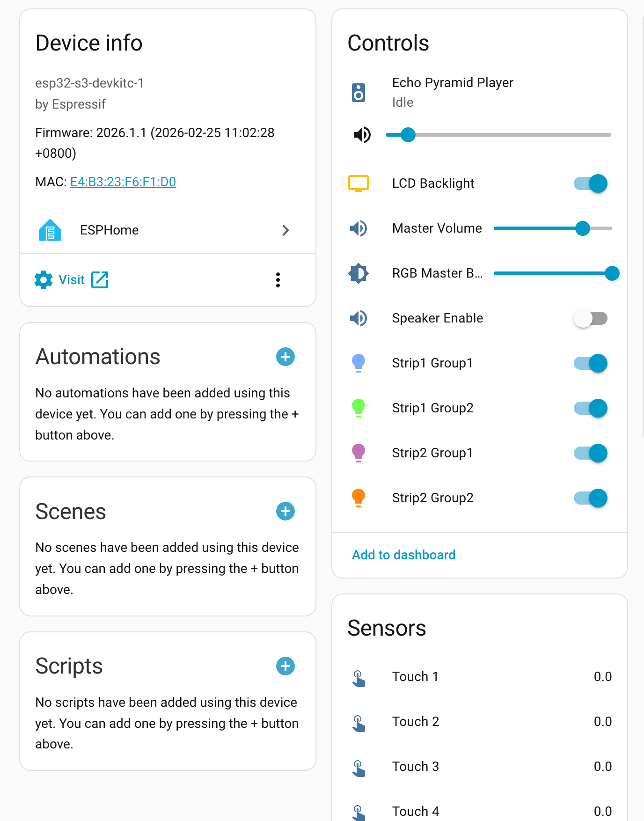Click the green Strip1 Group2 bulb icon
The height and width of the screenshot is (821, 644).
359,408
